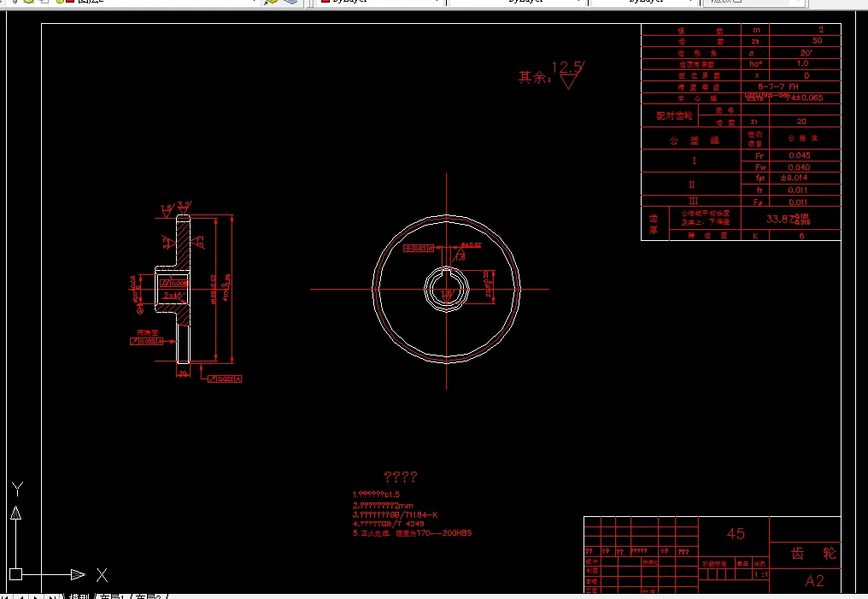Select the material value 45 in title block
The width and height of the screenshot is (868, 599).
[736, 534]
